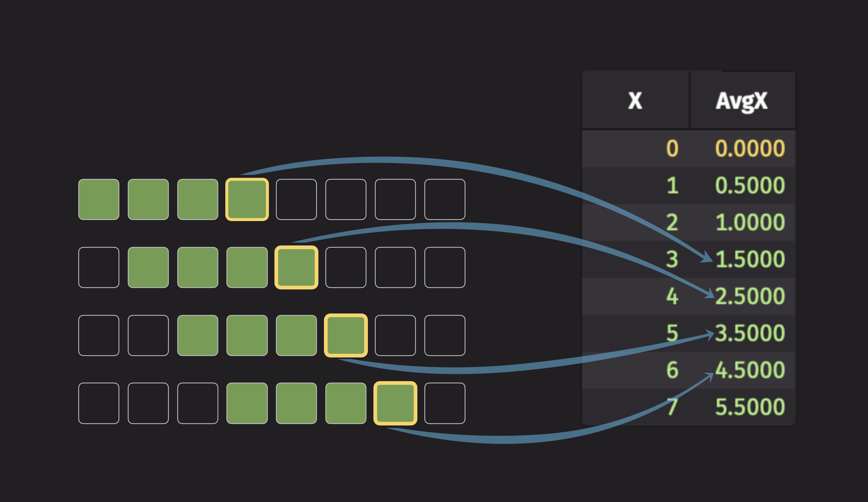Click the first empty square in the second row
The height and width of the screenshot is (502, 868).
(x=99, y=267)
